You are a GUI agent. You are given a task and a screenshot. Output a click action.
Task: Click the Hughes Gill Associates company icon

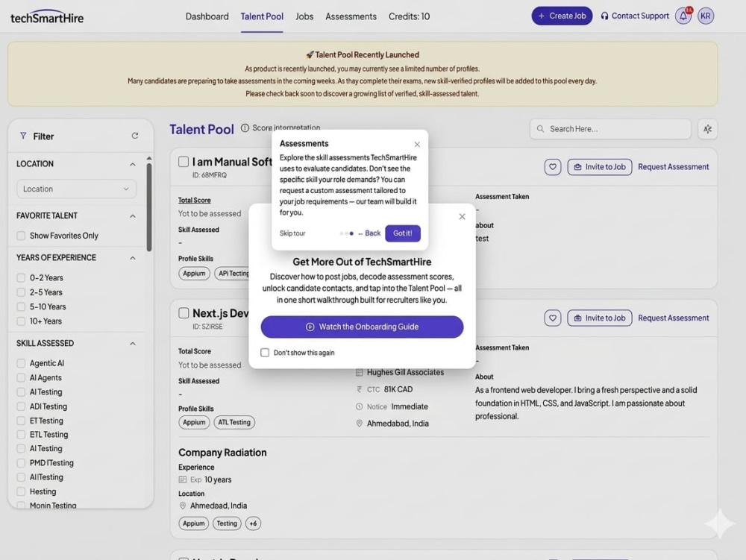click(360, 372)
